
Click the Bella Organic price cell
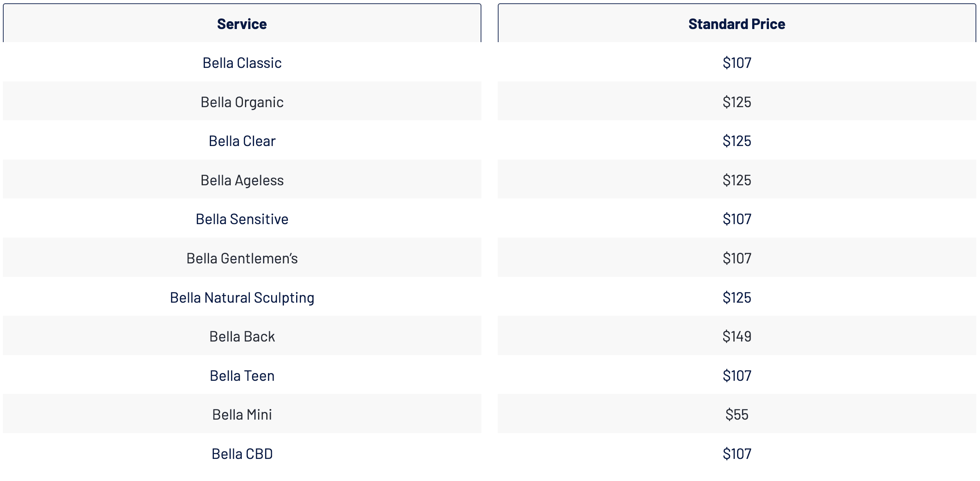(737, 102)
